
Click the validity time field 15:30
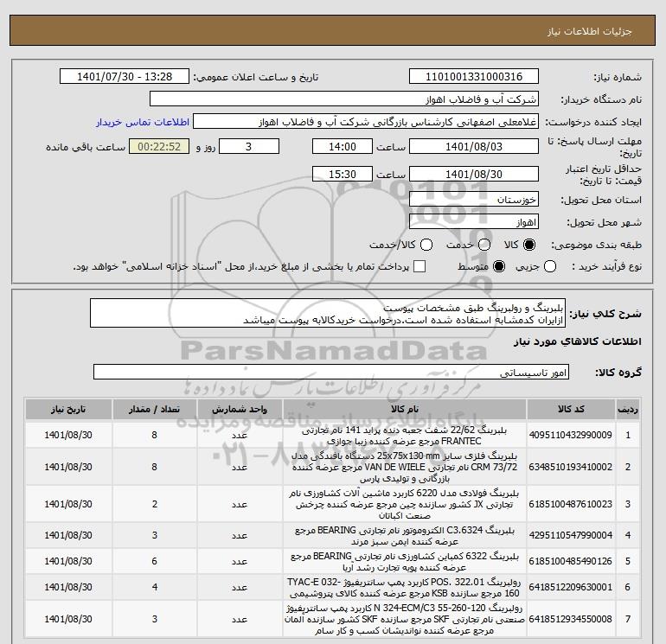coord(343,174)
